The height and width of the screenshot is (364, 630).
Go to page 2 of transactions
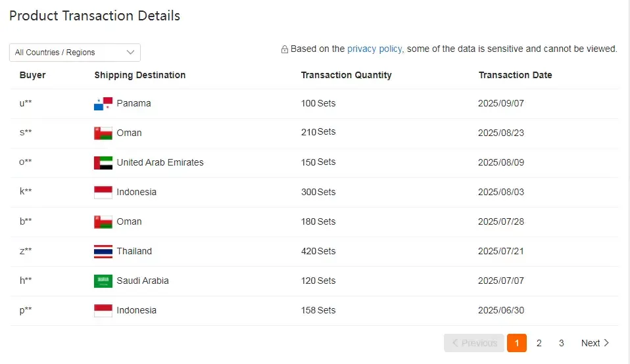(x=539, y=343)
